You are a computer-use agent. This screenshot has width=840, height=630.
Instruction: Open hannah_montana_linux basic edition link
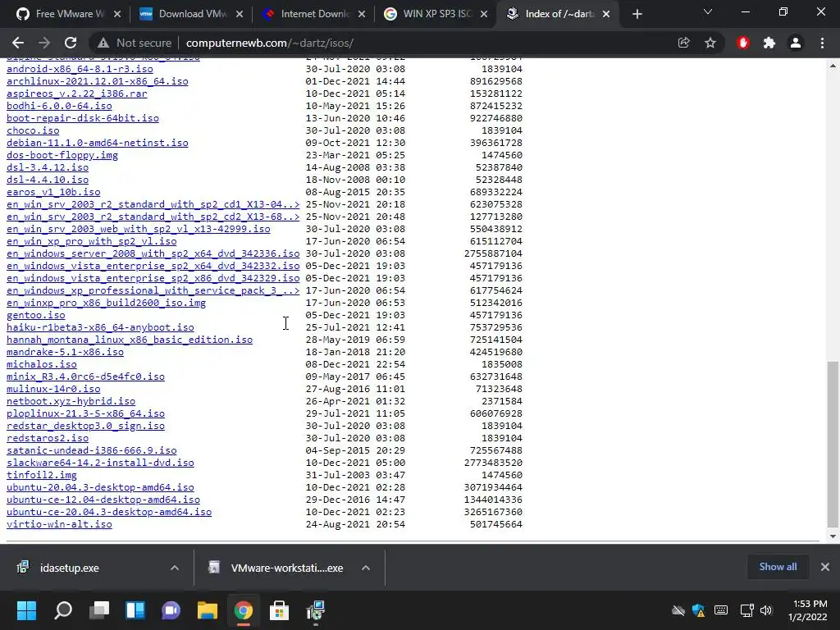[x=129, y=340]
